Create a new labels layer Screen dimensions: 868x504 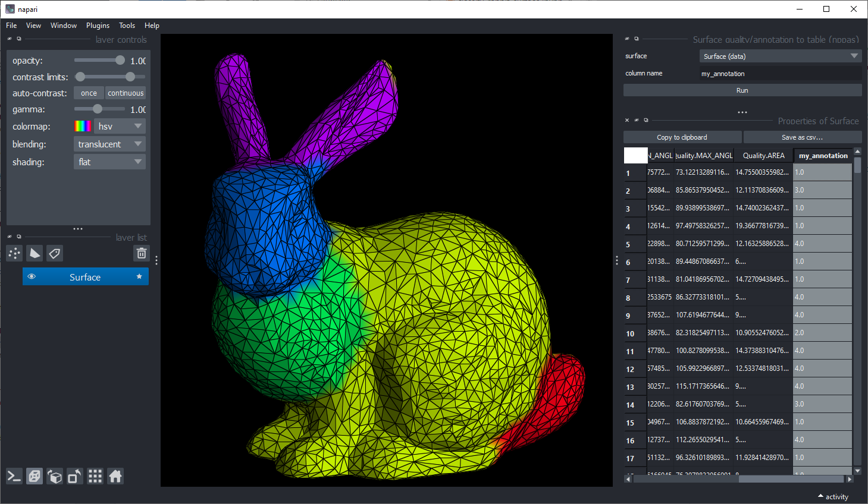tap(55, 254)
